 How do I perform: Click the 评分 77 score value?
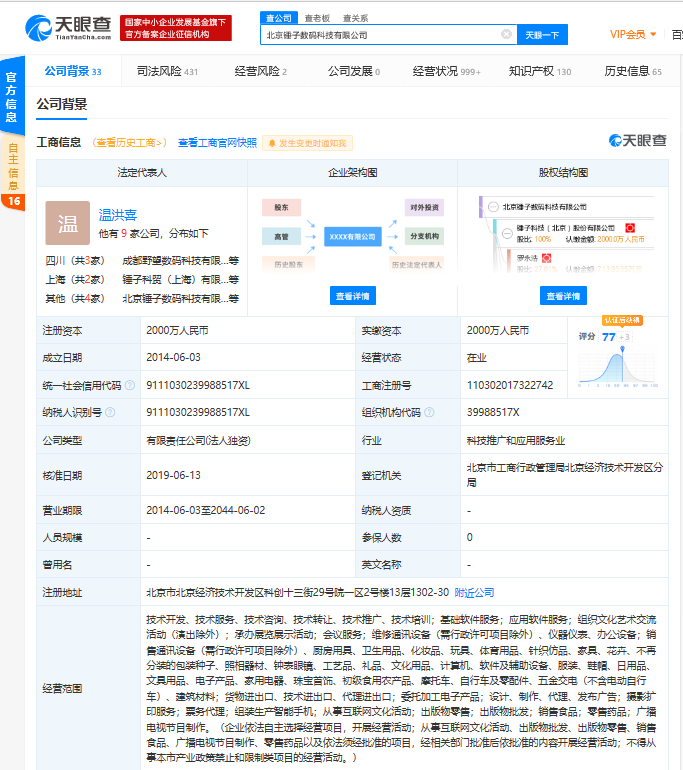(x=609, y=337)
